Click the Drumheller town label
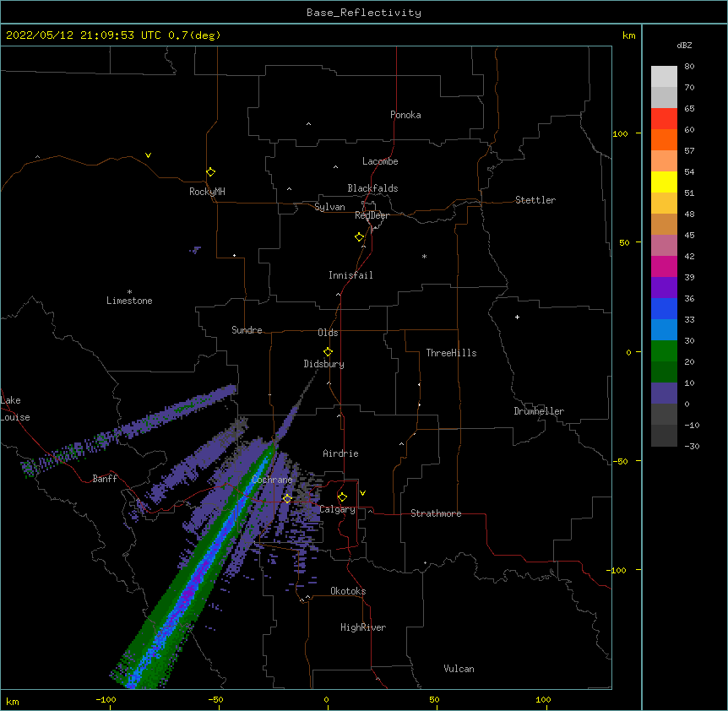The width and height of the screenshot is (728, 711). (539, 411)
